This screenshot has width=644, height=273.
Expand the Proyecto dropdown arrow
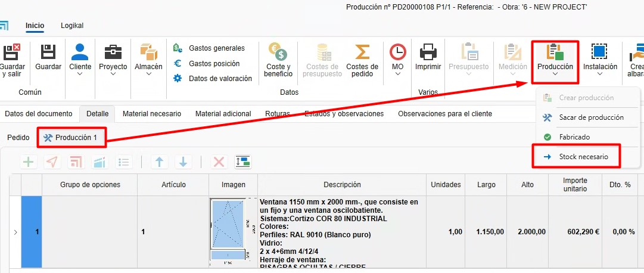(x=113, y=74)
